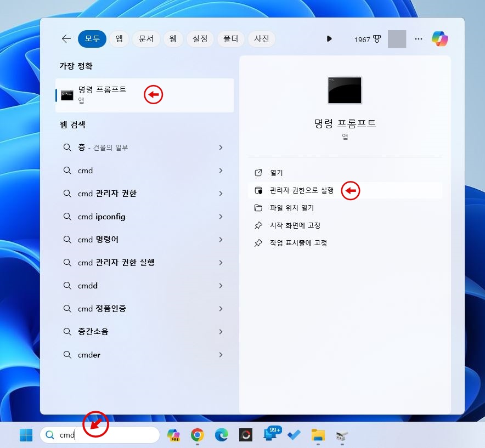This screenshot has width=485, height=448.
Task: Switch to the 앱 filter tab
Action: tap(119, 38)
